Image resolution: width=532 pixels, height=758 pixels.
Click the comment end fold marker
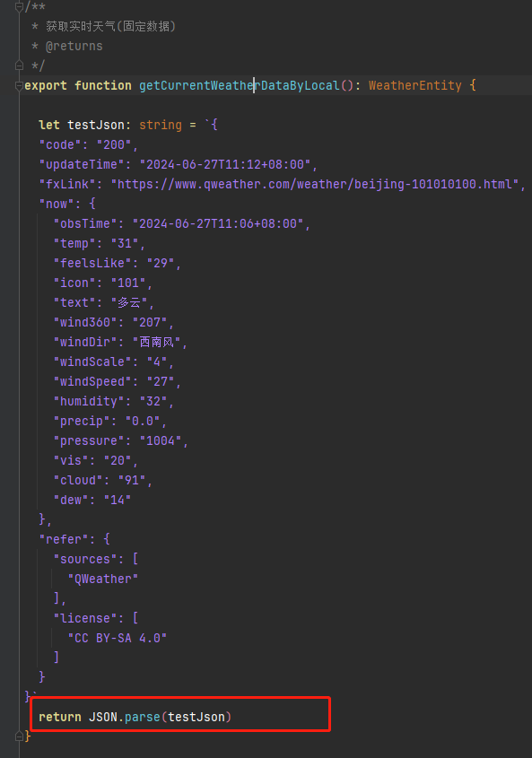coord(19,65)
